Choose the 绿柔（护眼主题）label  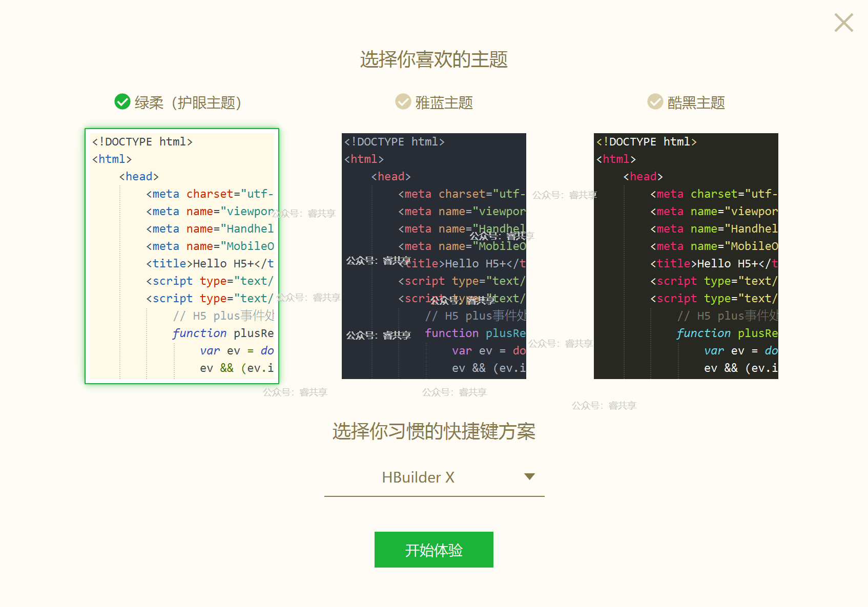click(188, 103)
